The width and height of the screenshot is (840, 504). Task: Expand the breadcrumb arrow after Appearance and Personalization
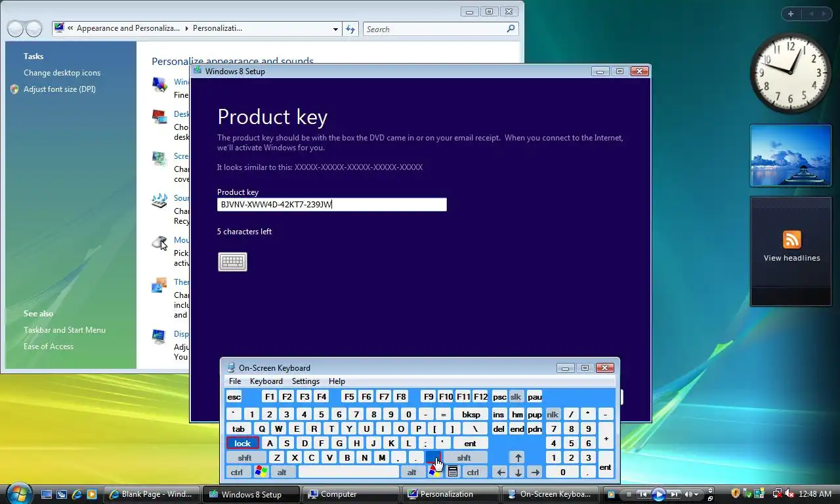coord(186,29)
